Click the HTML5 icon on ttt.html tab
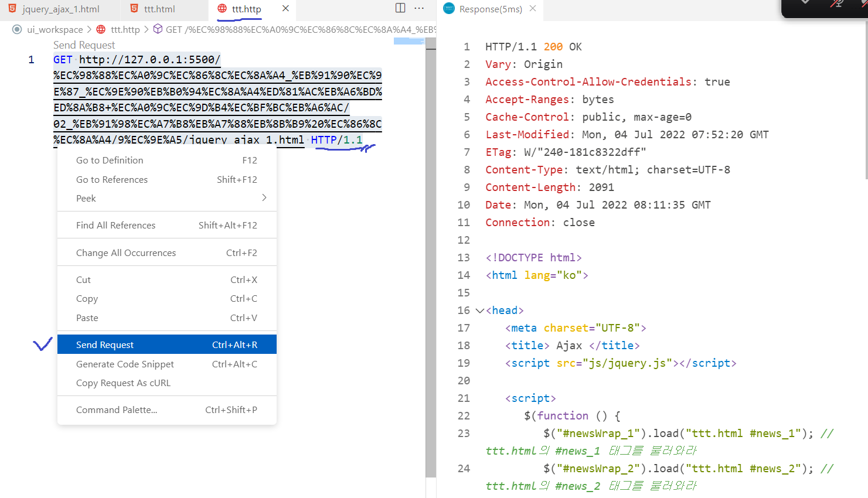This screenshot has height=498, width=868. (134, 9)
